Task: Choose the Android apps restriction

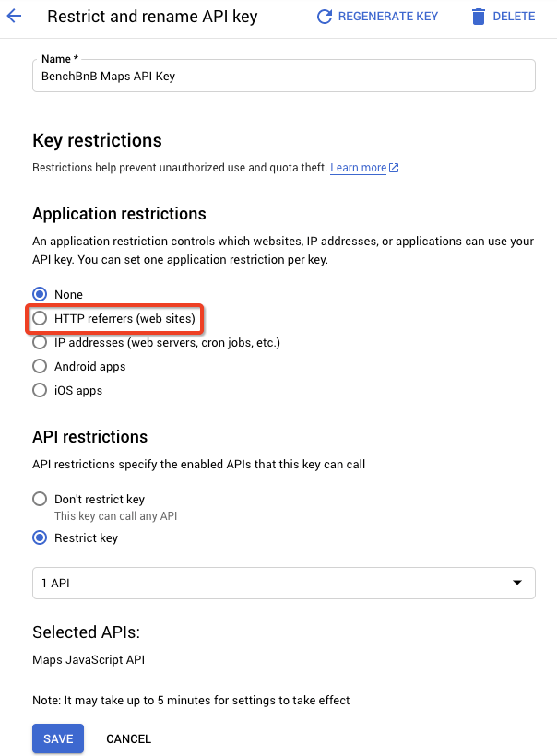Action: pos(39,366)
